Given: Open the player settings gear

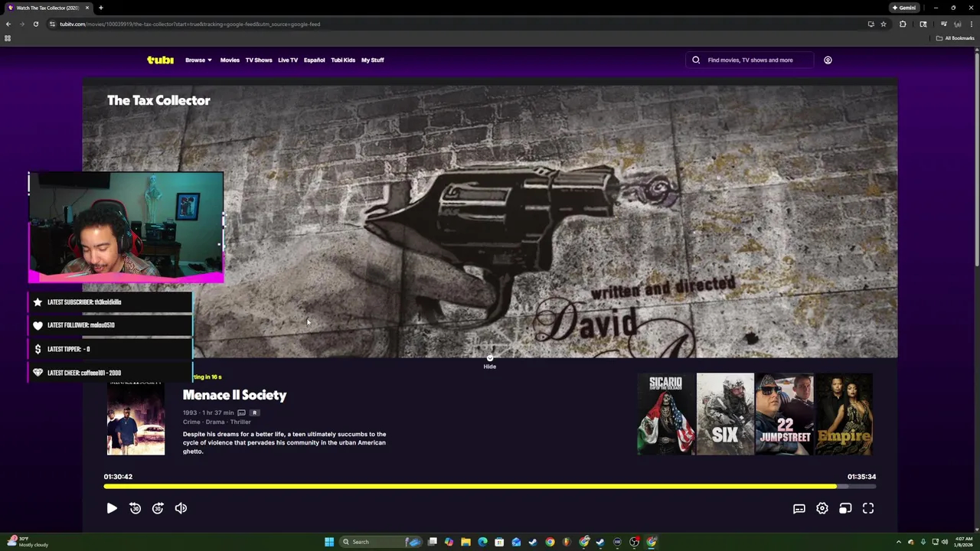Looking at the screenshot, I should [x=822, y=508].
